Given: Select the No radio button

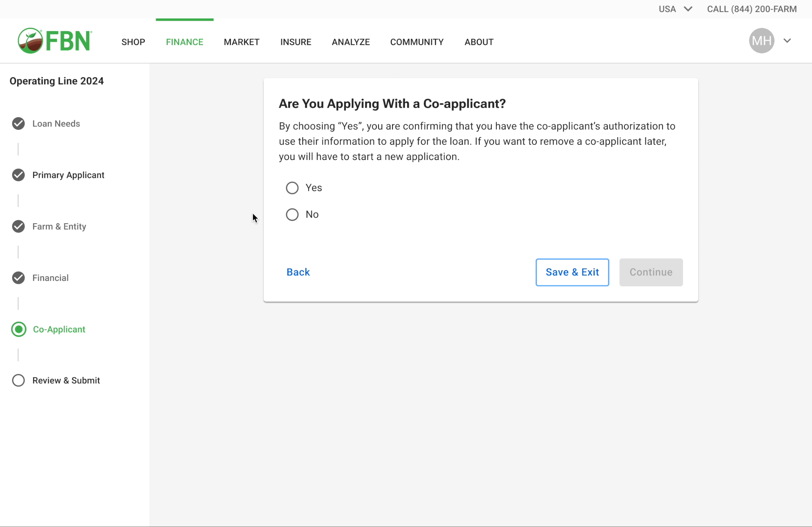Looking at the screenshot, I should (x=292, y=215).
